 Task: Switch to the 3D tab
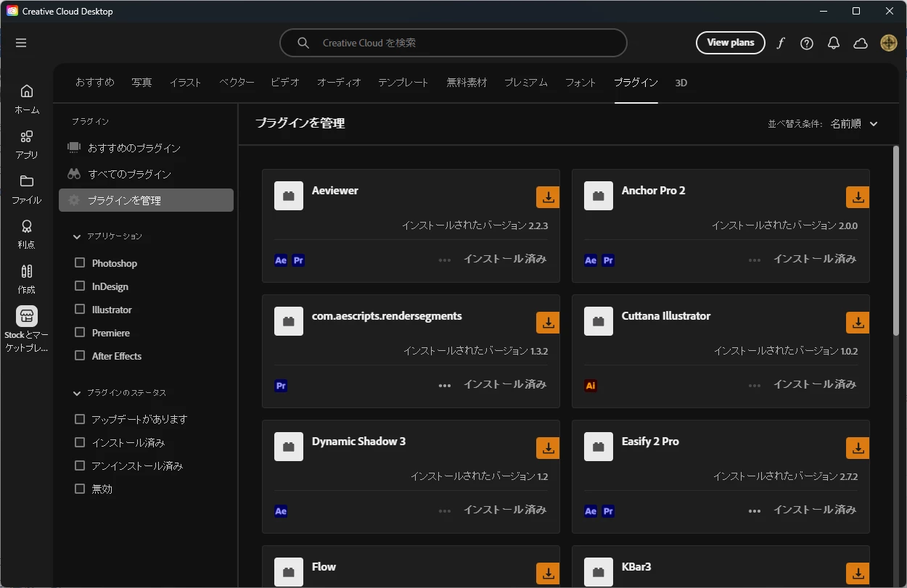click(x=681, y=83)
